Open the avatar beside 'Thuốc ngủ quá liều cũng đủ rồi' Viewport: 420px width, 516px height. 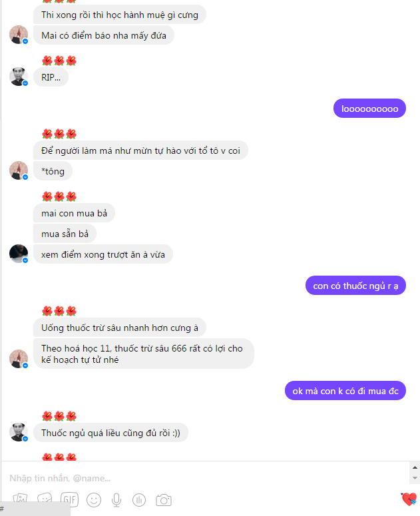pyautogui.click(x=19, y=432)
